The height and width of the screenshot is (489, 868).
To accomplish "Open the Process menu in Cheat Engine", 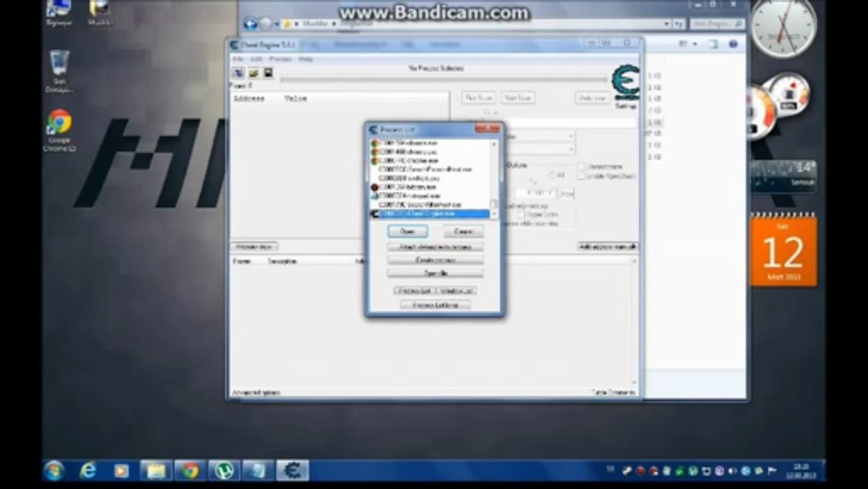I will tap(280, 59).
